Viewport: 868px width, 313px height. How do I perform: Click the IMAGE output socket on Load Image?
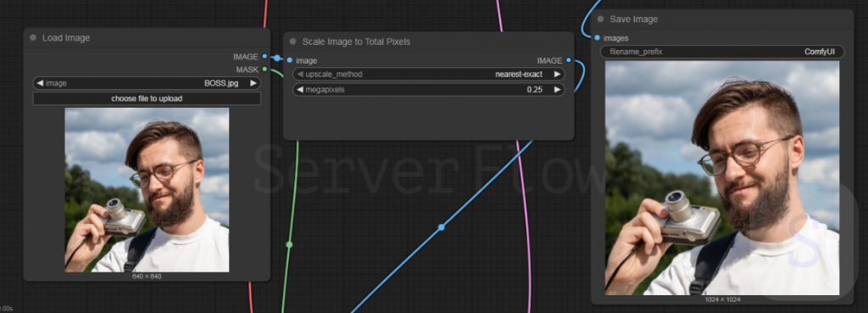pyautogui.click(x=264, y=57)
